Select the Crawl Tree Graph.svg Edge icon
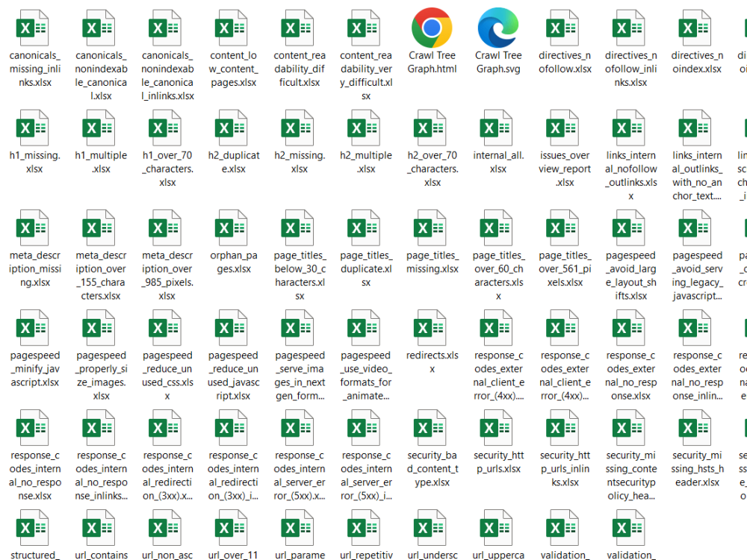Viewport: 747px width, 560px height. [x=498, y=28]
